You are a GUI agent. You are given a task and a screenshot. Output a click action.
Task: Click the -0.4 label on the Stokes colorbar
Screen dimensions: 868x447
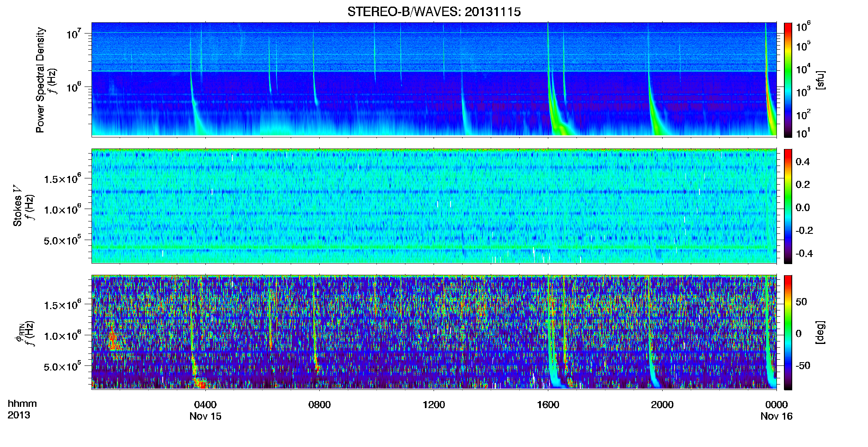coord(804,253)
